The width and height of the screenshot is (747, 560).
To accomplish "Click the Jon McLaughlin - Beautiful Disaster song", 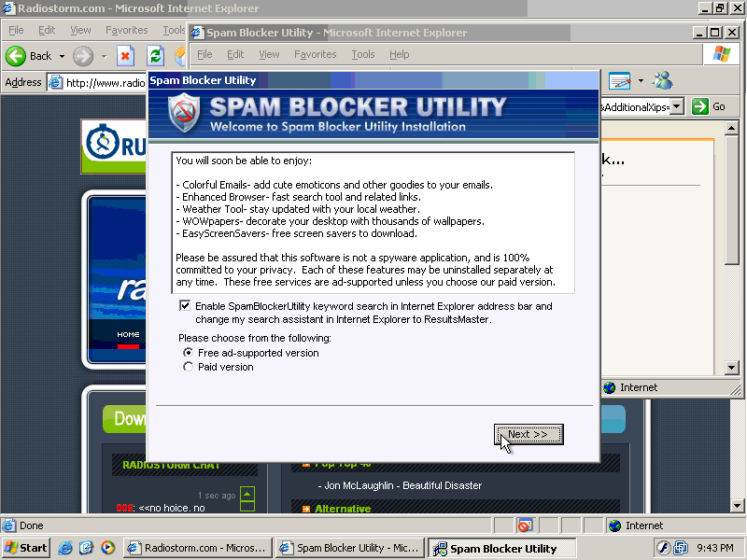I will coord(400,485).
